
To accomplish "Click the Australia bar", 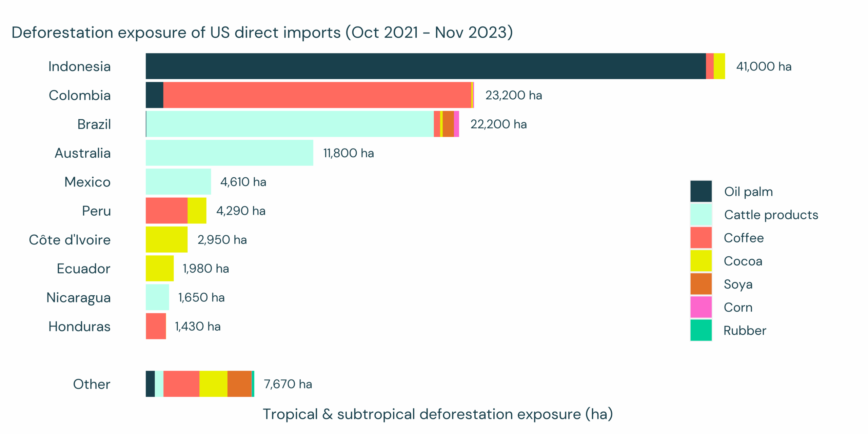I will point(229,153).
